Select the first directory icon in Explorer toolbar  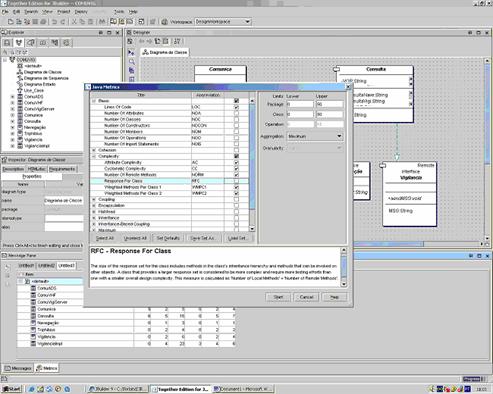coord(7,42)
